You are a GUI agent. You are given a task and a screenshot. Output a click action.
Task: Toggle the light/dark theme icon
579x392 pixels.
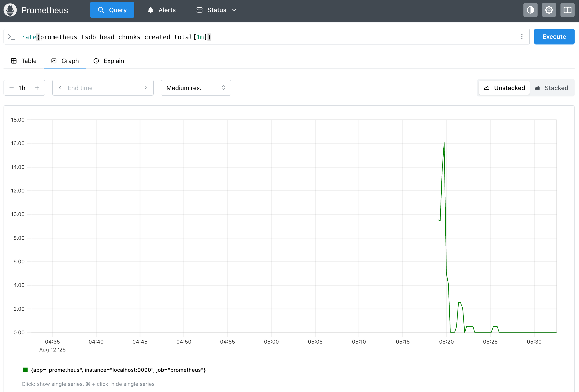tap(530, 10)
